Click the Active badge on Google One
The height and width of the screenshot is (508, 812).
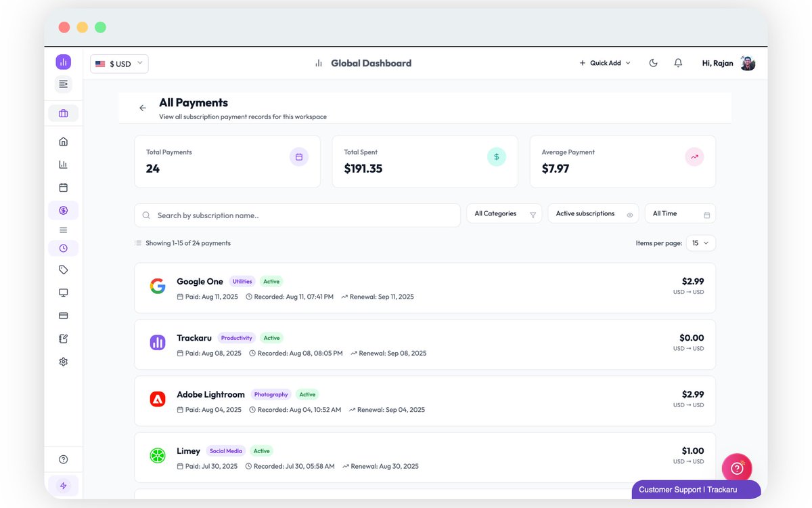(271, 282)
